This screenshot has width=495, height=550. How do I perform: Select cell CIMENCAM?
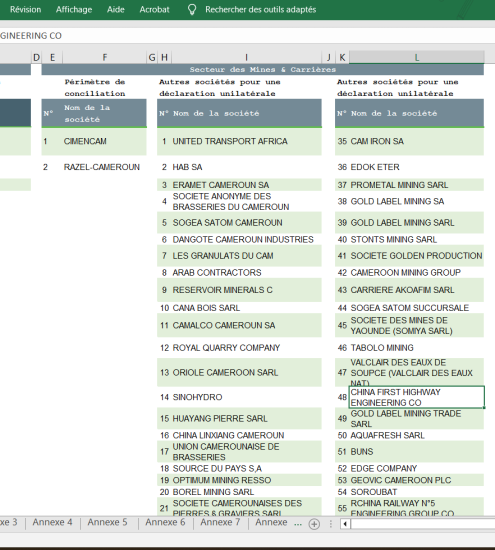105,141
